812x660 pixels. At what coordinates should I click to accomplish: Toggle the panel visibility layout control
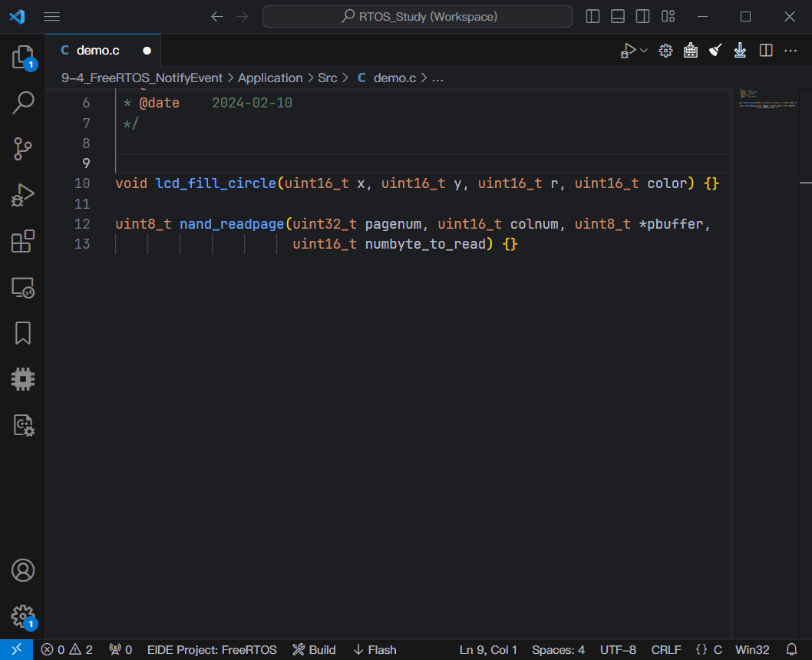click(x=617, y=15)
